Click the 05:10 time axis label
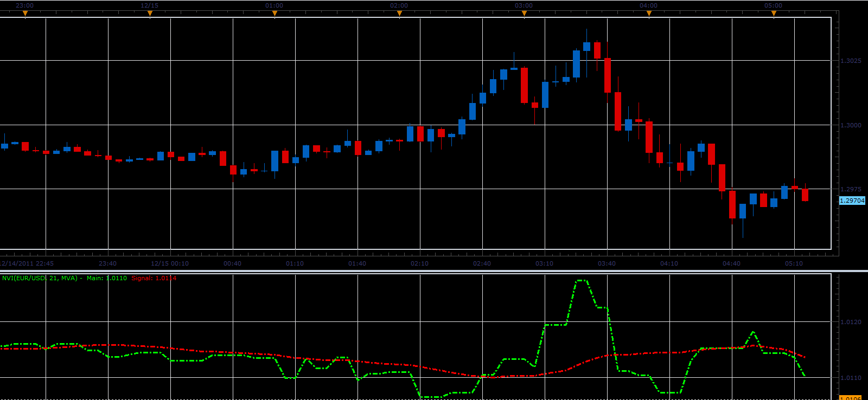868x400 pixels. 794,263
